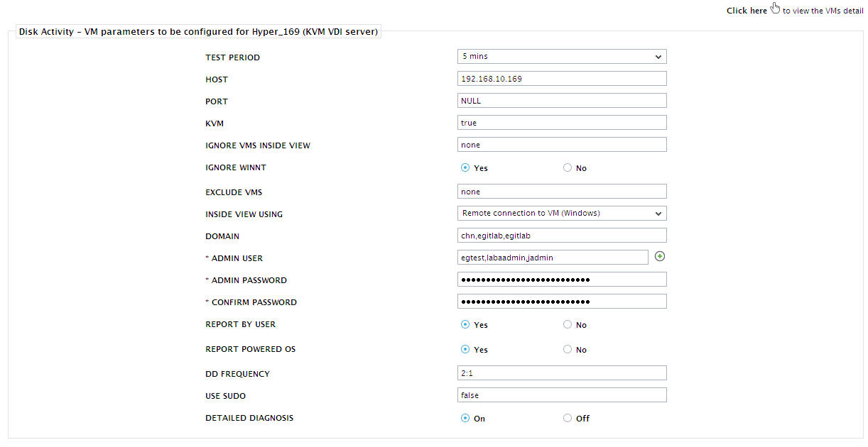Click the DOMAIN input field
868x447 pixels.
click(x=562, y=236)
